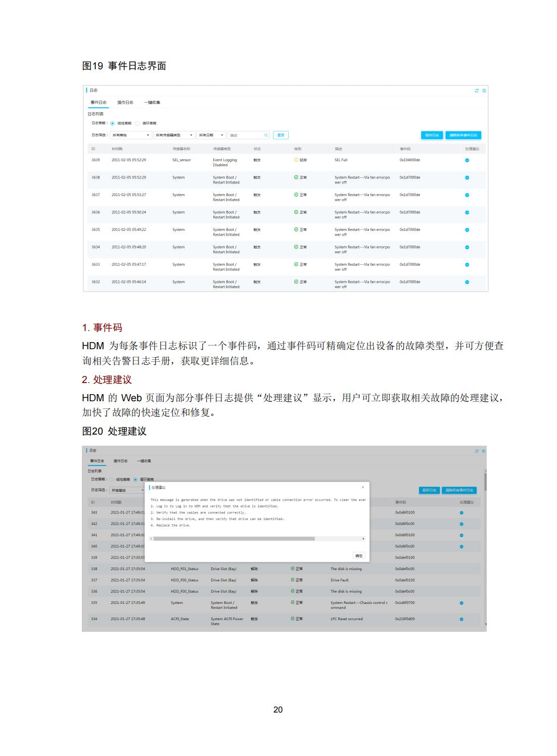557x756 pixels.
Task: Click the refresh icon in Figure 19 log panel
Action: (x=477, y=90)
